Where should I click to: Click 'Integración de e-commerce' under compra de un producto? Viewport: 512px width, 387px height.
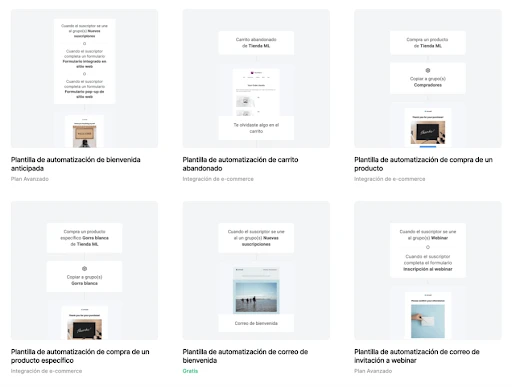(x=390, y=179)
